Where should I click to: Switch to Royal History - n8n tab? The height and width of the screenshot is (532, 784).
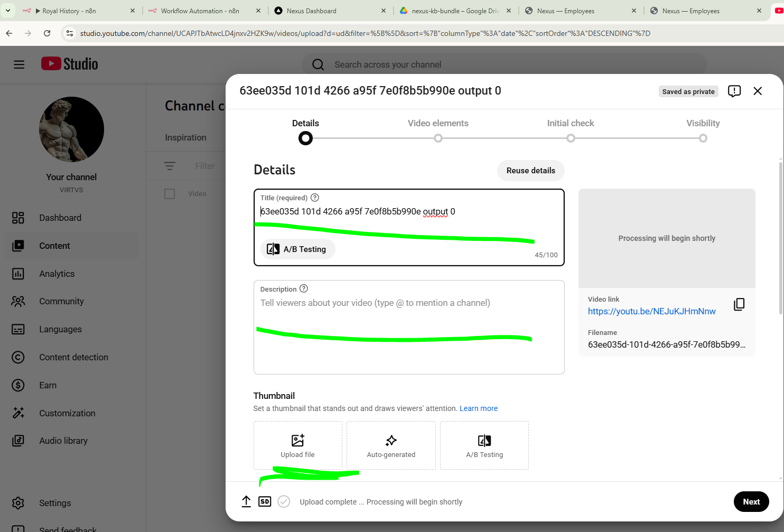[x=78, y=11]
